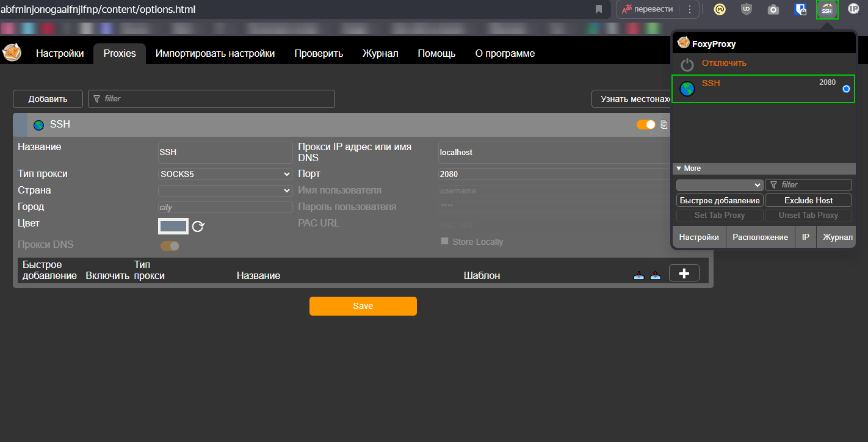This screenshot has width=868, height=442.
Task: Click the 2080 port text in popup
Action: point(827,82)
